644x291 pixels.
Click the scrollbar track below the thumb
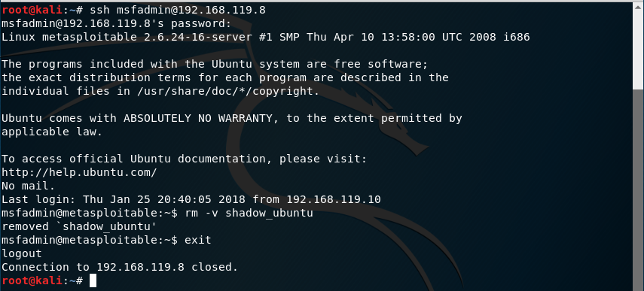pyautogui.click(x=638, y=189)
